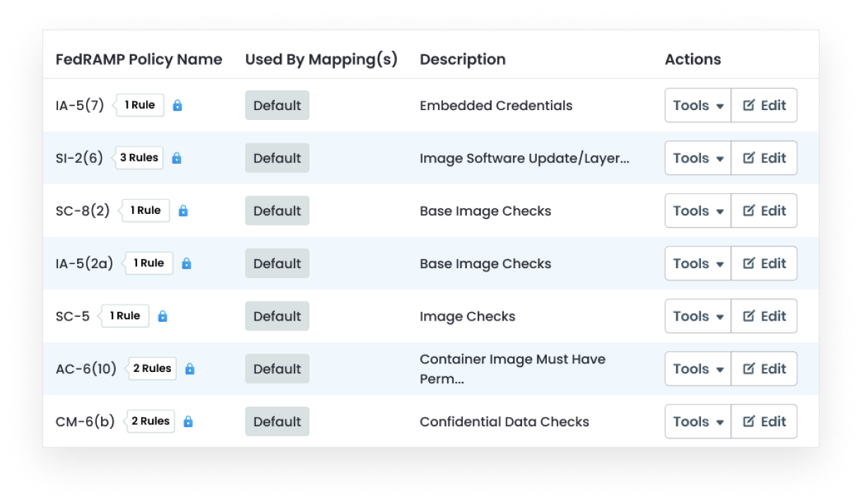Edit the IA-5(2a) policy
The image size is (862, 504).
[x=764, y=263]
